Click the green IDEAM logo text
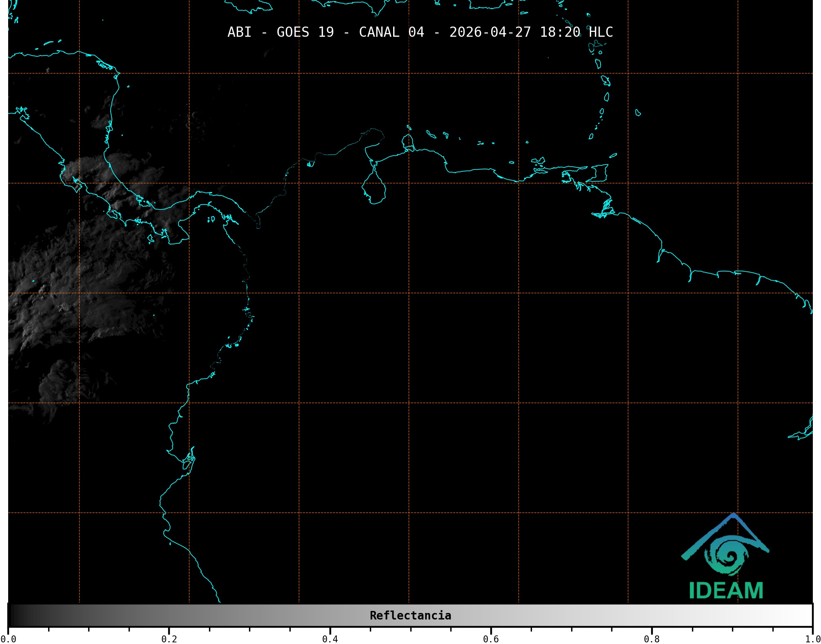Viewport: 821px width, 644px height. pyautogui.click(x=726, y=591)
